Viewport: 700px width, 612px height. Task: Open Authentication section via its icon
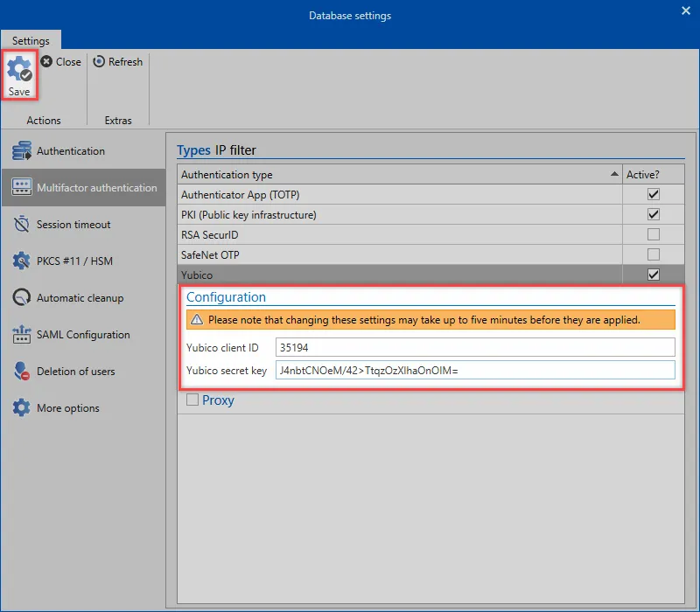tap(22, 151)
